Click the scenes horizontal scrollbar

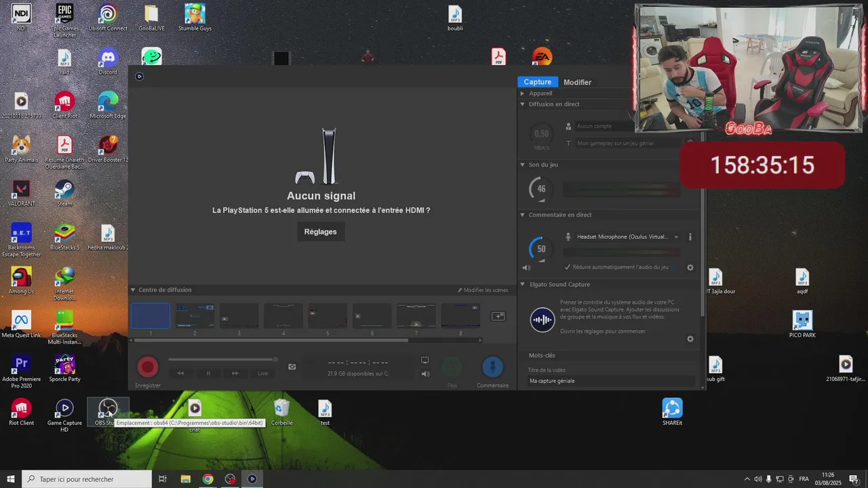pos(271,340)
